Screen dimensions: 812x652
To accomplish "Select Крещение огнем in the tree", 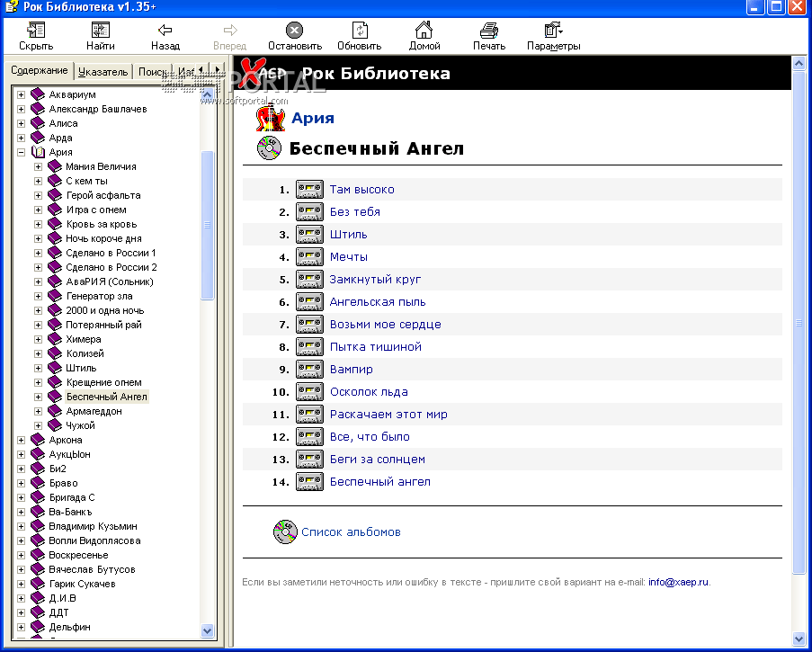I will point(103,383).
